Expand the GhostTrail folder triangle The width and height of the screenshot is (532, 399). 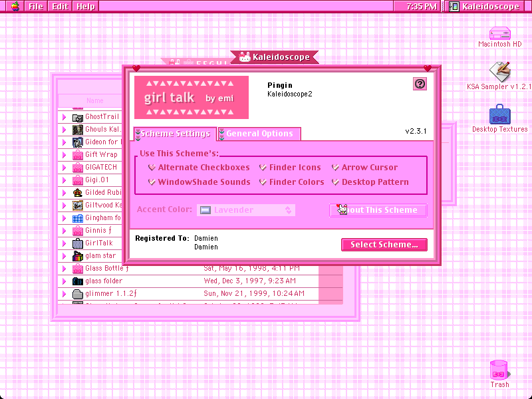click(64, 117)
